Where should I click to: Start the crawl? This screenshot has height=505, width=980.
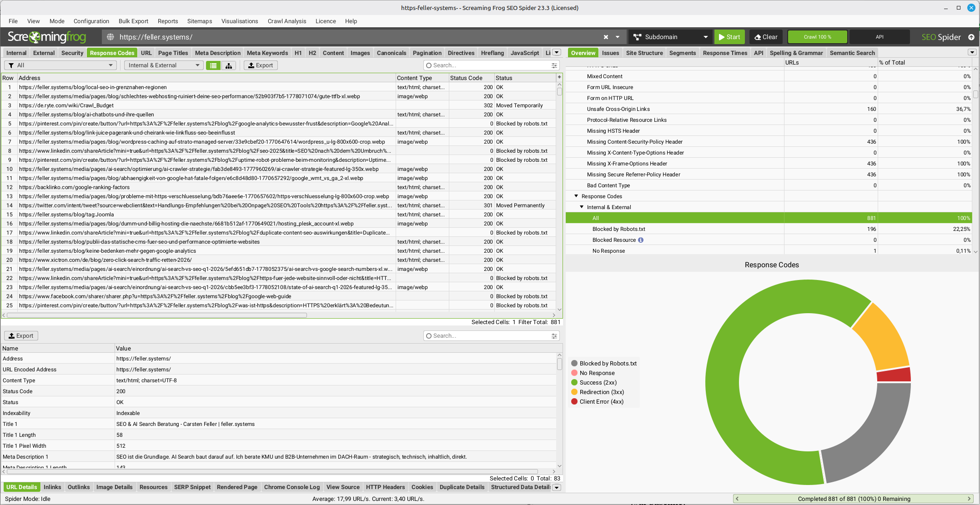coord(729,37)
